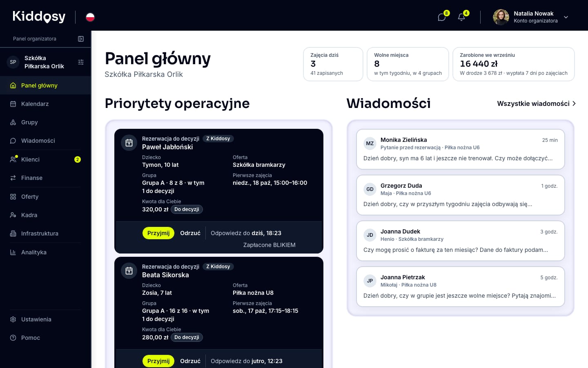This screenshot has width=588, height=368.
Task: Click the 'Szkółka Piłkarska Orlik' organization name in sidebar
Action: [x=44, y=62]
